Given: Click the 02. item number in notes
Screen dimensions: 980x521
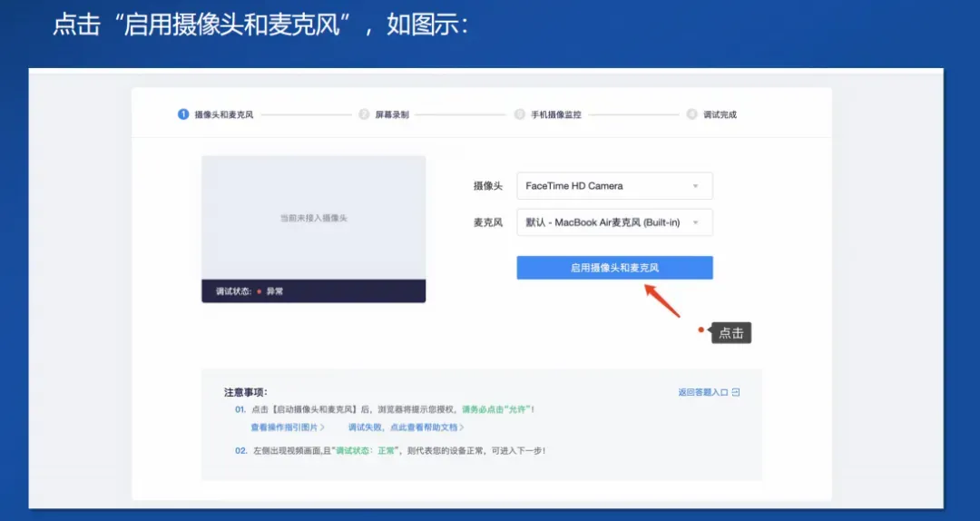Looking at the screenshot, I should pyautogui.click(x=241, y=450).
